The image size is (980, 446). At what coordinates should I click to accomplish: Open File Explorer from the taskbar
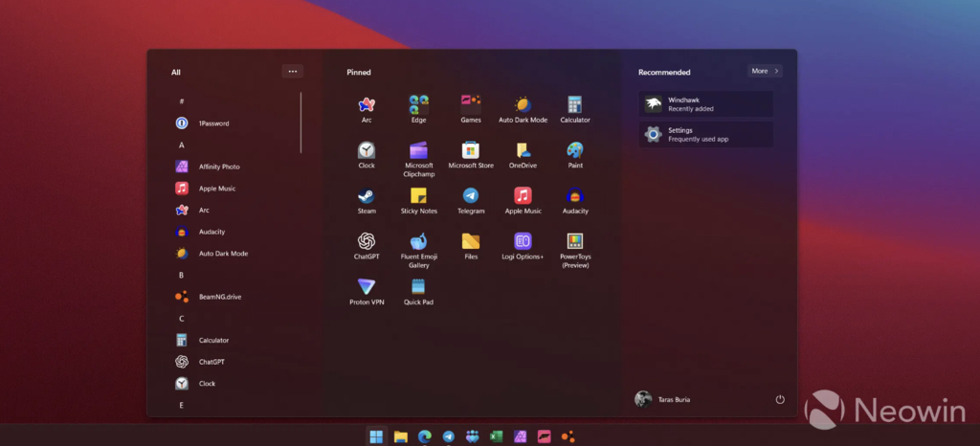pyautogui.click(x=401, y=436)
